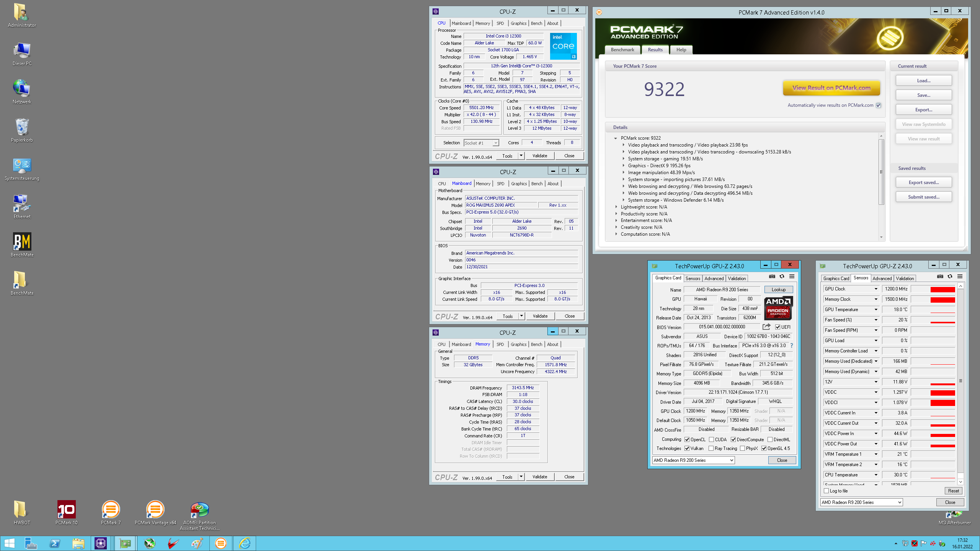Toggle DirectML checkbox in GPU-Z

pos(770,440)
